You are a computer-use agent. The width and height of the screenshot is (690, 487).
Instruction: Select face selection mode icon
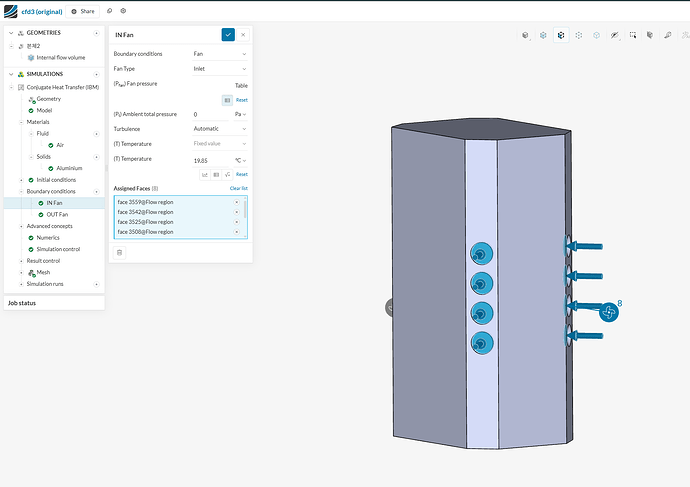[x=561, y=35]
